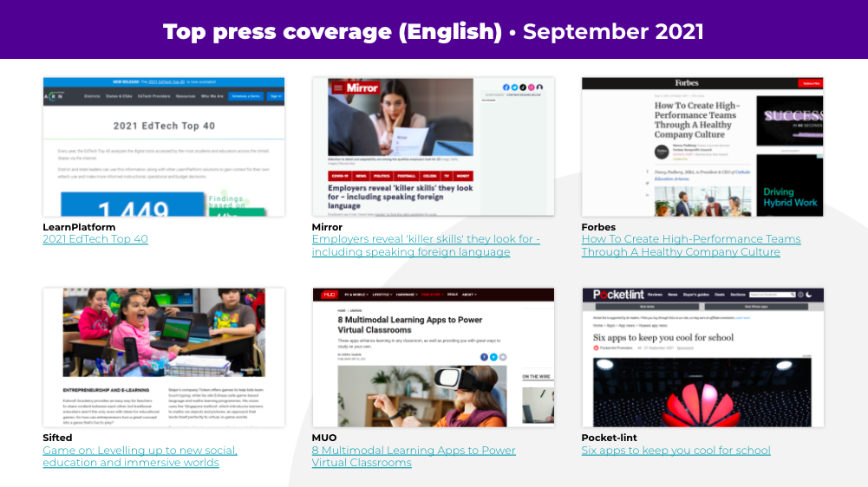Viewport: 868px width, 487px height.
Task: Select the Forbes article screenshot thumbnail
Action: pyautogui.click(x=702, y=146)
